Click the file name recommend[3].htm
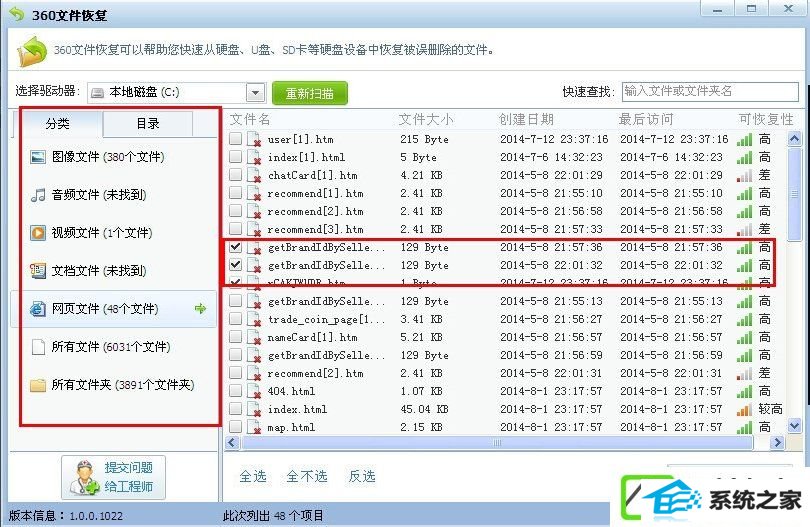810x527 pixels. coord(316,229)
